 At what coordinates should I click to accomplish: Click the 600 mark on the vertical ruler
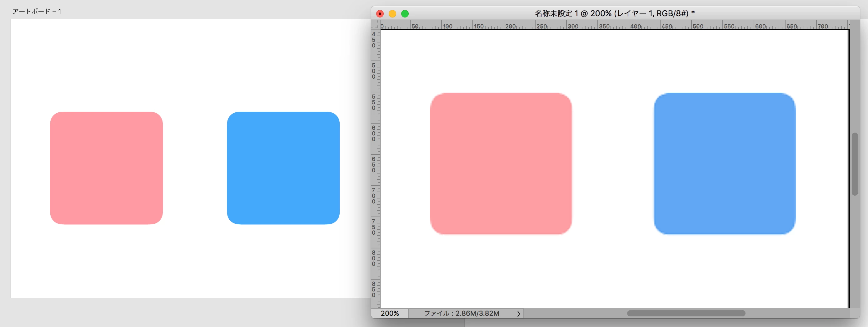(373, 134)
